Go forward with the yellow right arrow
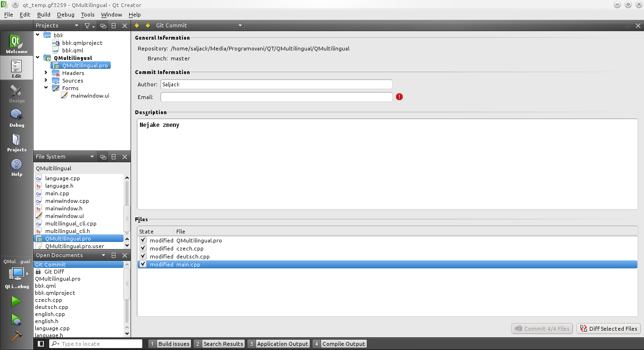This screenshot has height=350, width=644. [x=148, y=25]
